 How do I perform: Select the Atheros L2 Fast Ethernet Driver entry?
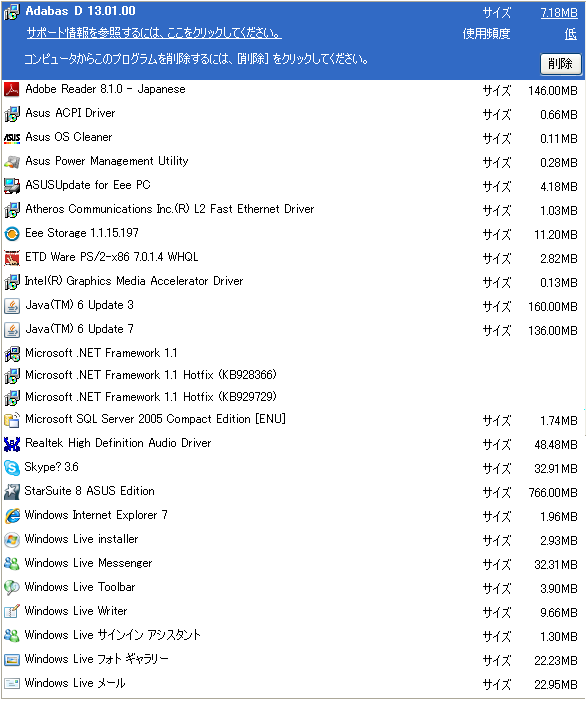293,210
